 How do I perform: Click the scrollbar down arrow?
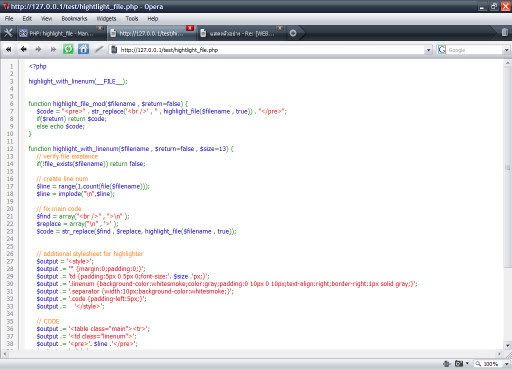pyautogui.click(x=508, y=346)
